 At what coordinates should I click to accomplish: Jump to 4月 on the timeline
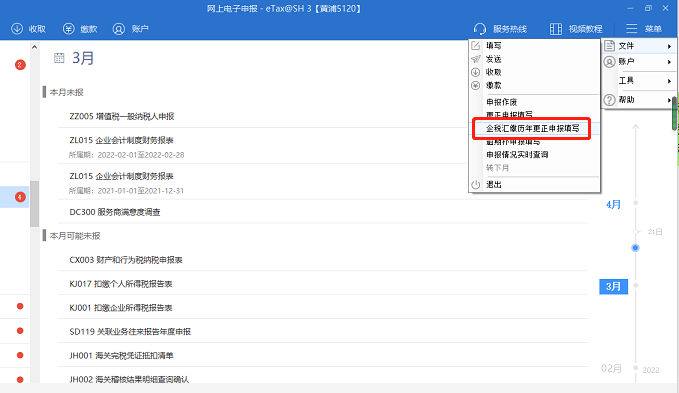pos(613,204)
